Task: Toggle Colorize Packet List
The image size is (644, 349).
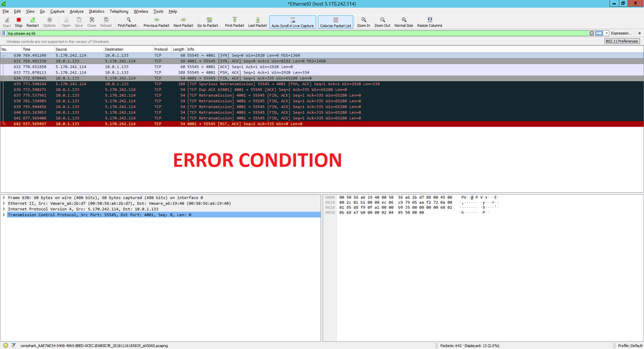Action: 336,22
